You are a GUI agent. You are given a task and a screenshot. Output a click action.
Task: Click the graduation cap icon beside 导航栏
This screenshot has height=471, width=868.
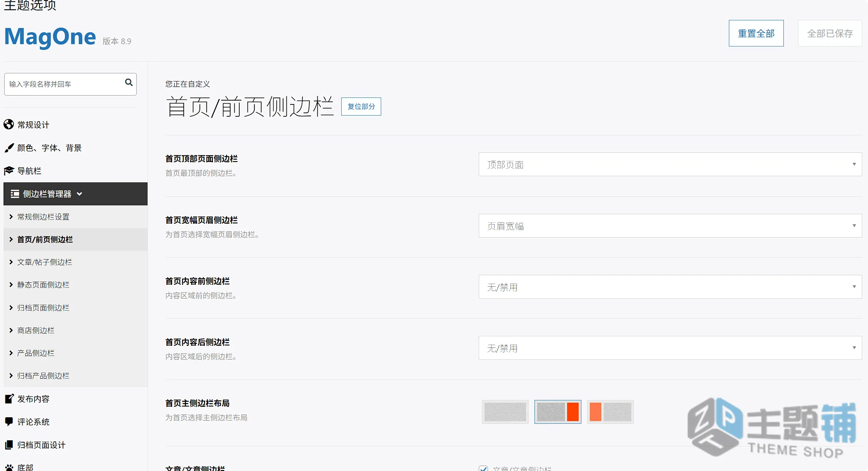pos(9,170)
